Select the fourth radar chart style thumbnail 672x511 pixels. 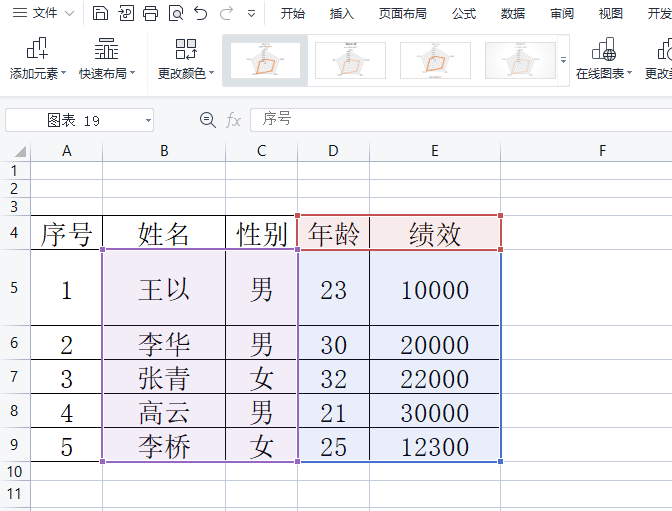click(x=520, y=60)
